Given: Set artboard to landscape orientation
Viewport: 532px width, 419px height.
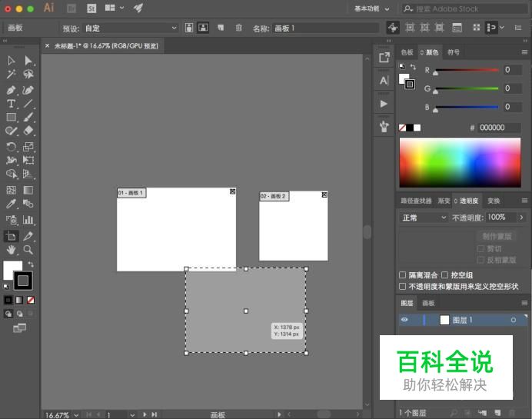Looking at the screenshot, I should [x=203, y=28].
